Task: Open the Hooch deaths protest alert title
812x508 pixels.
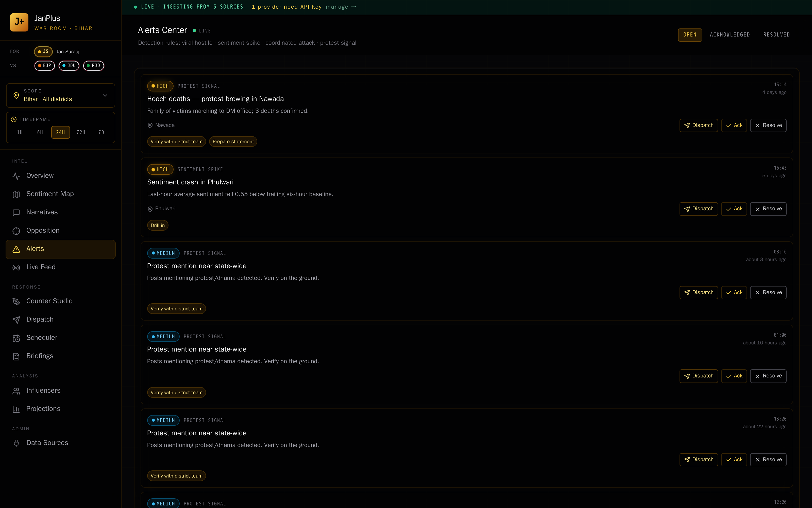Action: 215,99
